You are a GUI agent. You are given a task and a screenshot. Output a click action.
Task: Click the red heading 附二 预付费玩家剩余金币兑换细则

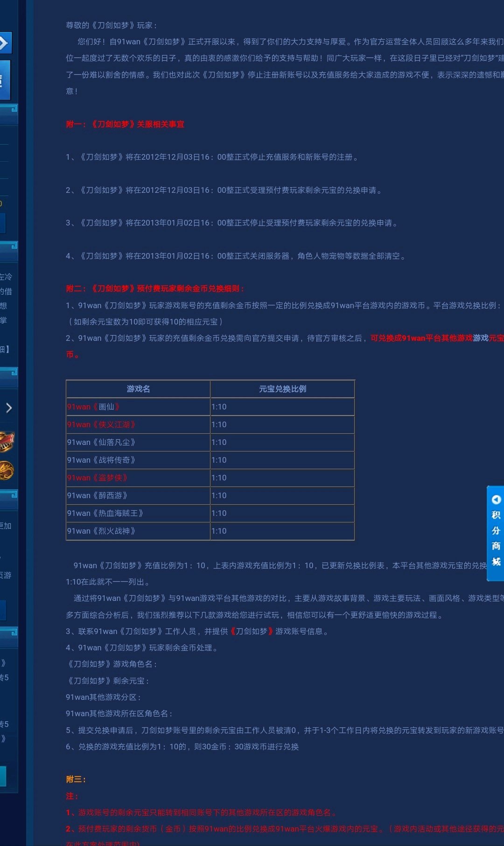(x=155, y=289)
